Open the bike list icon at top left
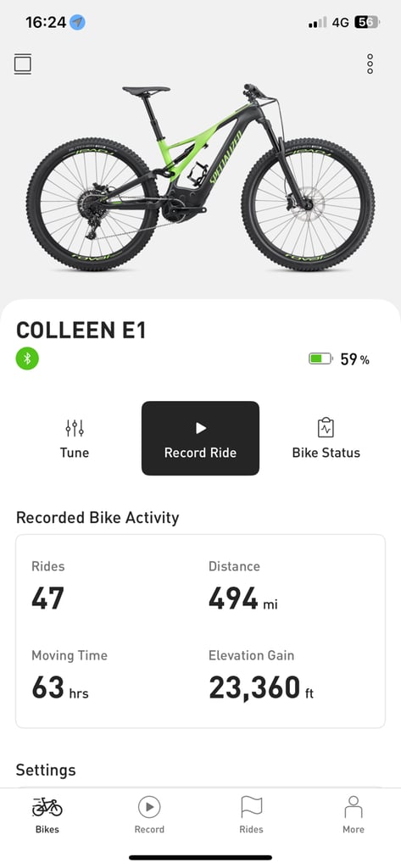 coord(23,64)
